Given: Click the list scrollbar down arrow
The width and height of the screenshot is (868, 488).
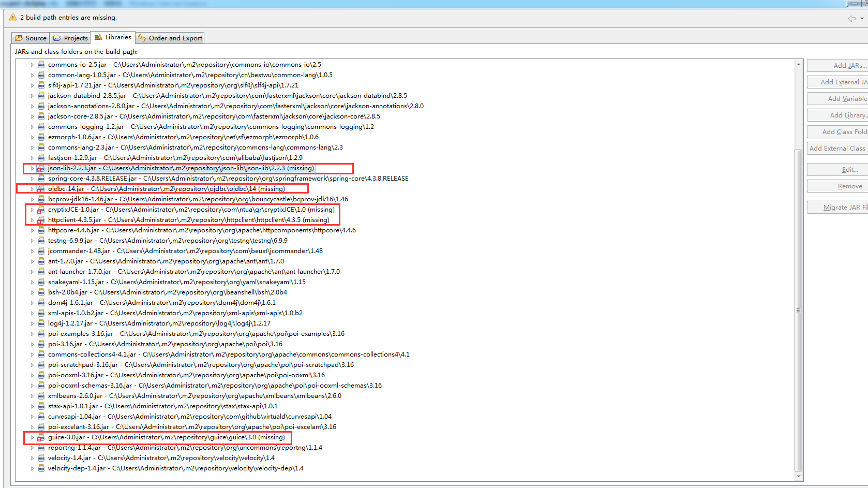Looking at the screenshot, I should 799,477.
